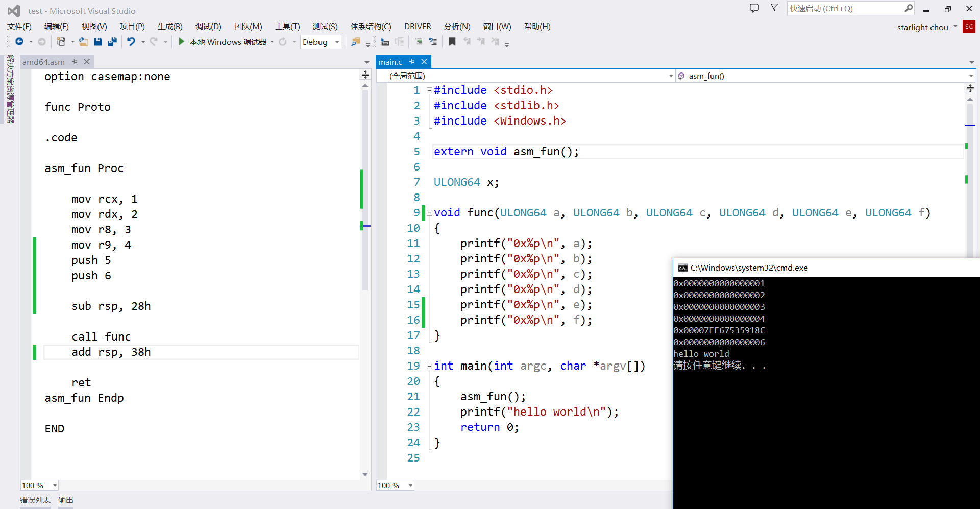Collapse the func function at line 9

point(429,213)
